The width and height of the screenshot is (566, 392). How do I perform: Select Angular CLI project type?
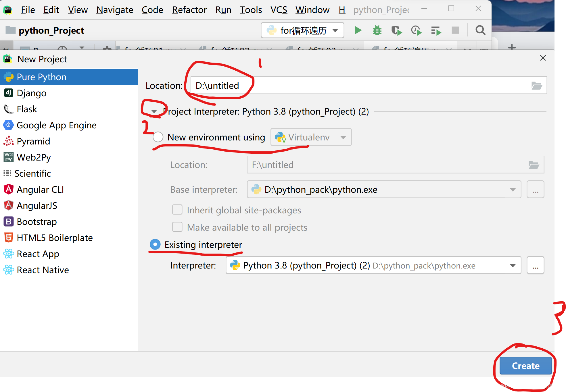(69, 190)
